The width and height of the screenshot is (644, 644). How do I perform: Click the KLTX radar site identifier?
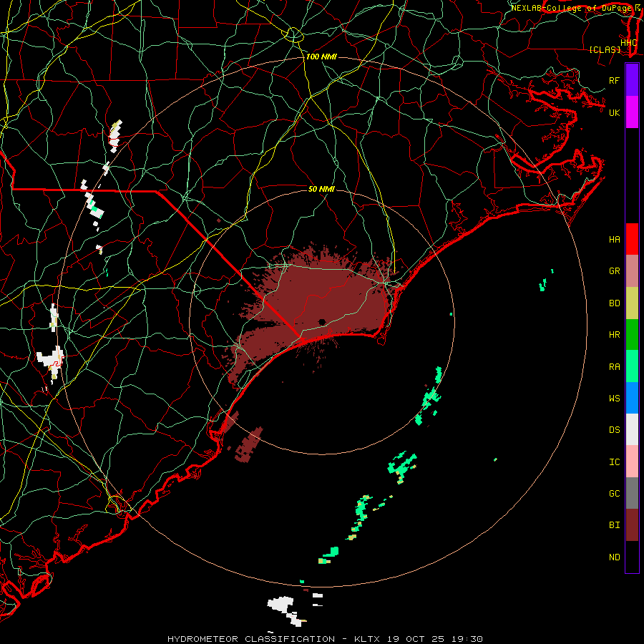point(367,639)
